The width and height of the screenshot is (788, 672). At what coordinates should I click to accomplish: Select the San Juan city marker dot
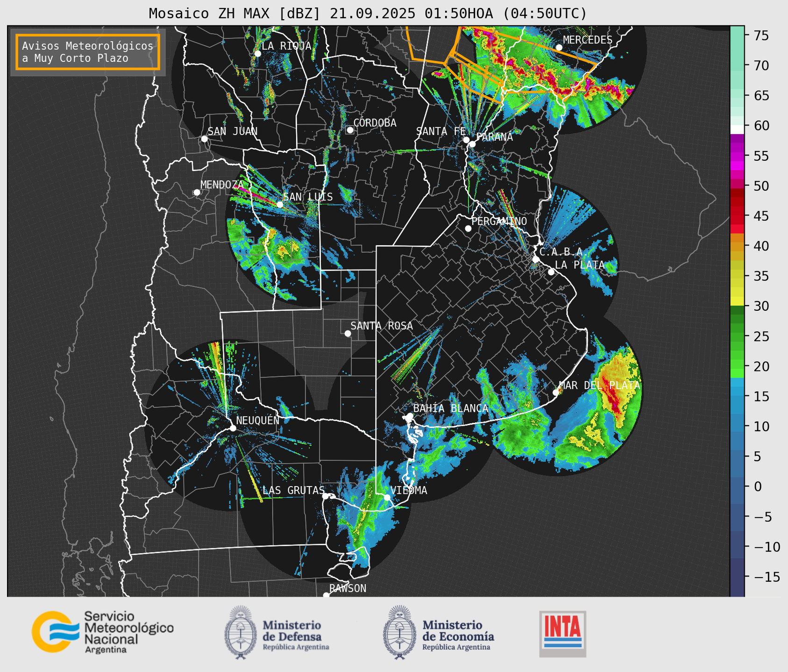click(204, 139)
